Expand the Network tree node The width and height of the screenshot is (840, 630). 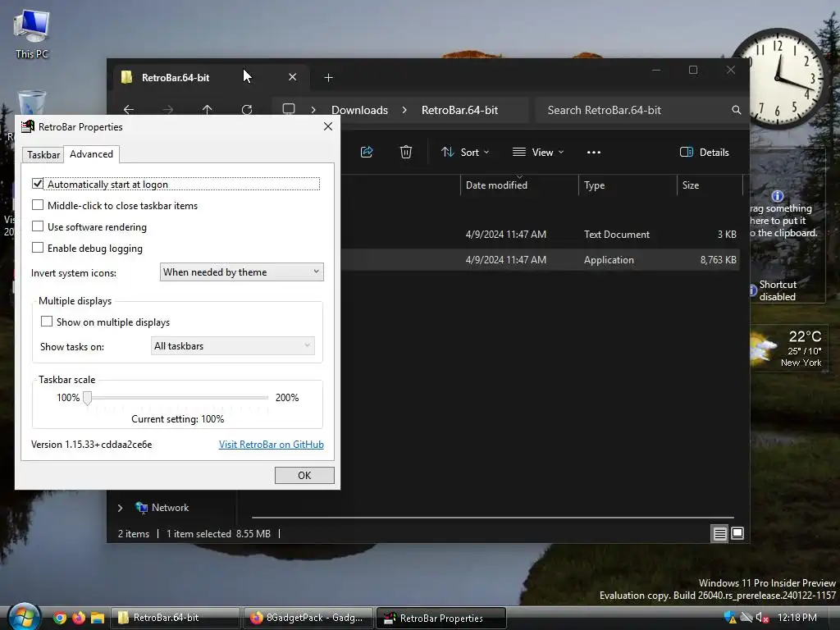(120, 508)
